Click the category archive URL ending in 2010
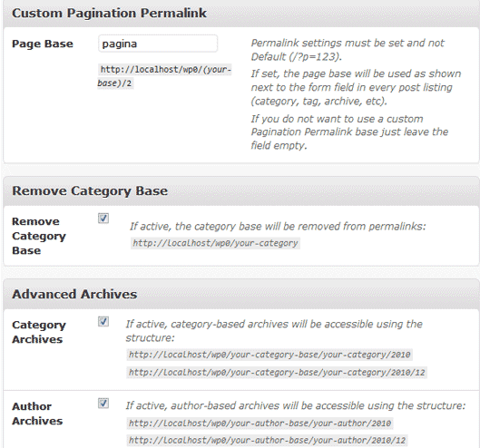Viewport: 480px width, 448px height. click(x=269, y=355)
